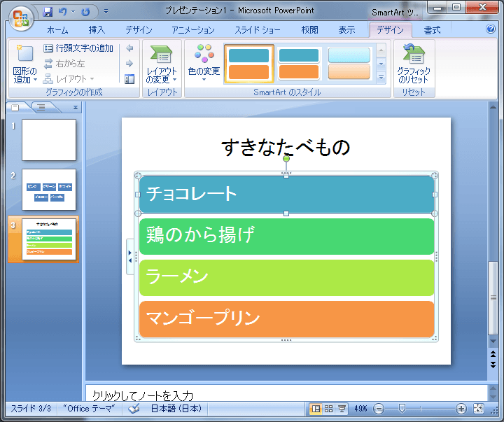Click グラフィックのリセット reset button

(x=414, y=64)
